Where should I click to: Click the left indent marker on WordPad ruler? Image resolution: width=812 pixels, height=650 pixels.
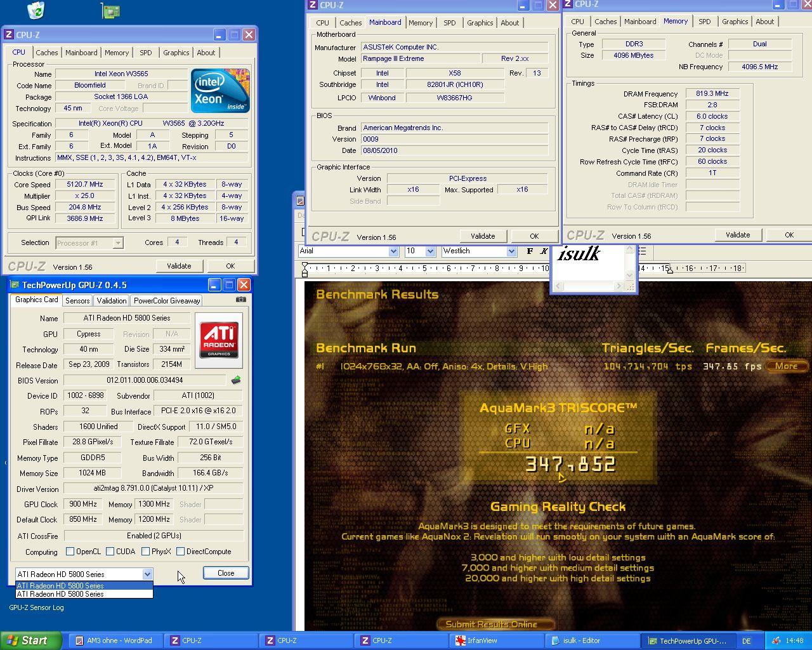tap(304, 270)
